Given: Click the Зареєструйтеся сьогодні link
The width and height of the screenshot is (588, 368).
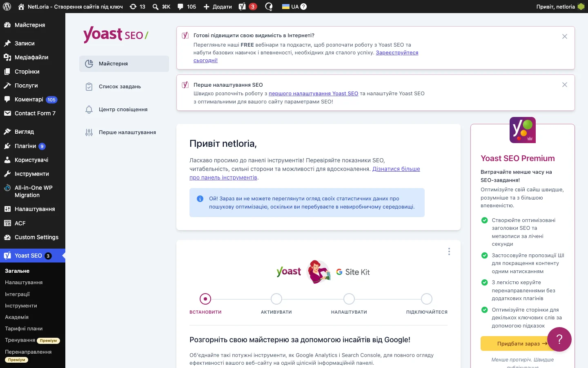Looking at the screenshot, I should pos(397,53).
